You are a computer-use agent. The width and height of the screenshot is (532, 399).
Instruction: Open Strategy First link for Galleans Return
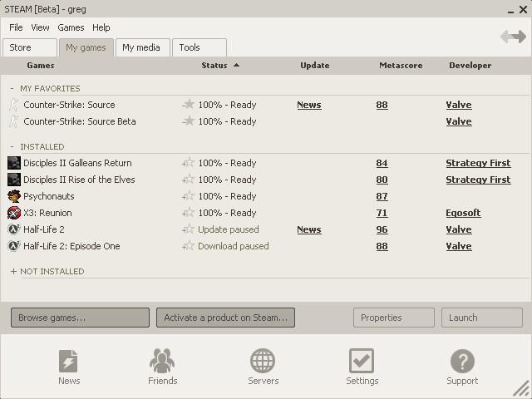click(x=478, y=163)
